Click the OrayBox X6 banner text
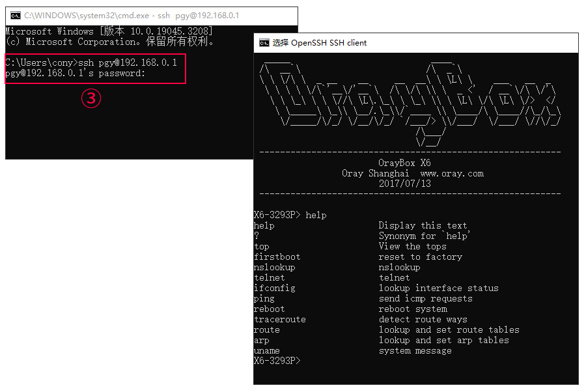Screen dimensions: 586x392 click(x=404, y=163)
